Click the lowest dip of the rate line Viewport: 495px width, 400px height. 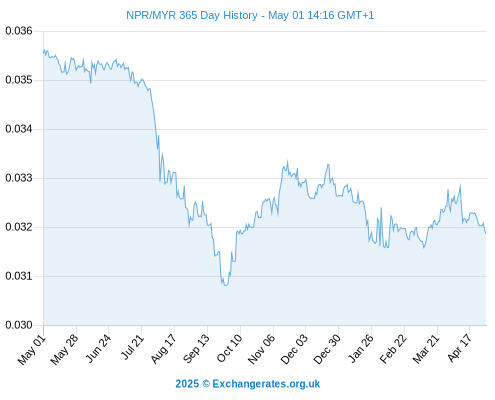(x=226, y=285)
